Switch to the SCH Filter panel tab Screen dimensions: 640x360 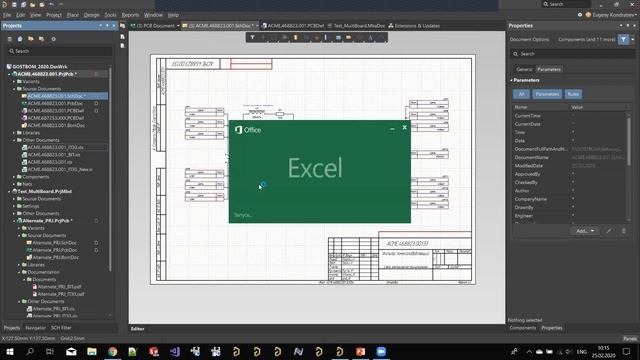pyautogui.click(x=61, y=328)
